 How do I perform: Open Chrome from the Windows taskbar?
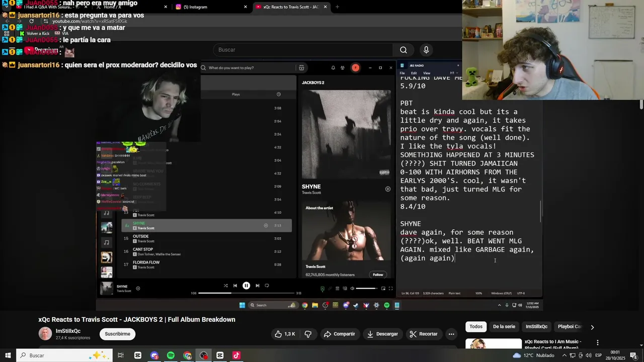(x=187, y=355)
